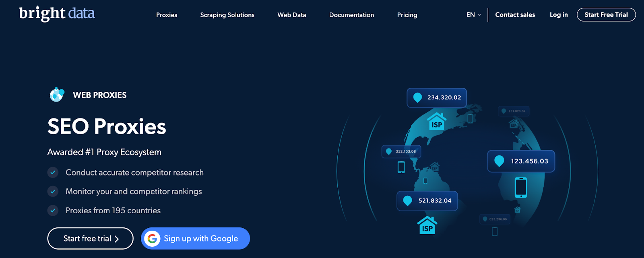Click the phone icon under 123.456.03
The height and width of the screenshot is (258, 644).
tap(521, 188)
